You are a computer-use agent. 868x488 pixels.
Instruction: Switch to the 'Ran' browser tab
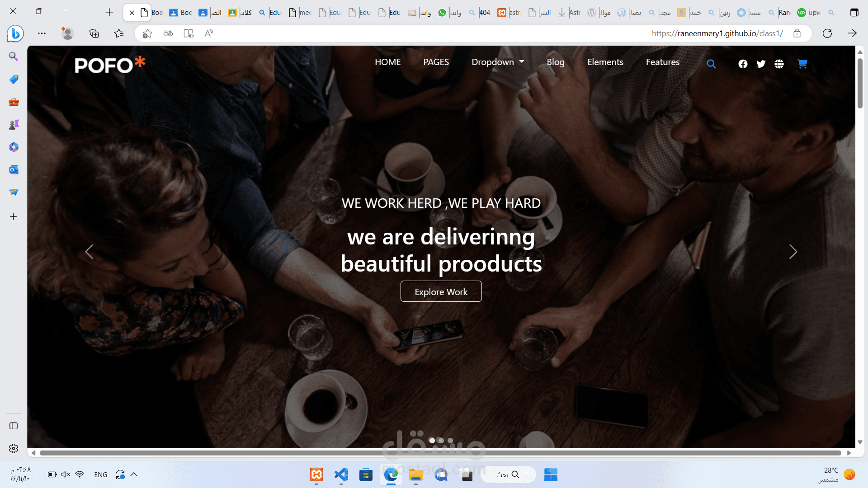click(x=779, y=13)
